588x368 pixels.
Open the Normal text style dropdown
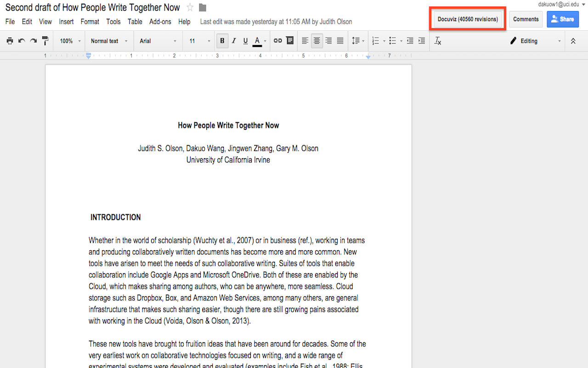point(109,41)
